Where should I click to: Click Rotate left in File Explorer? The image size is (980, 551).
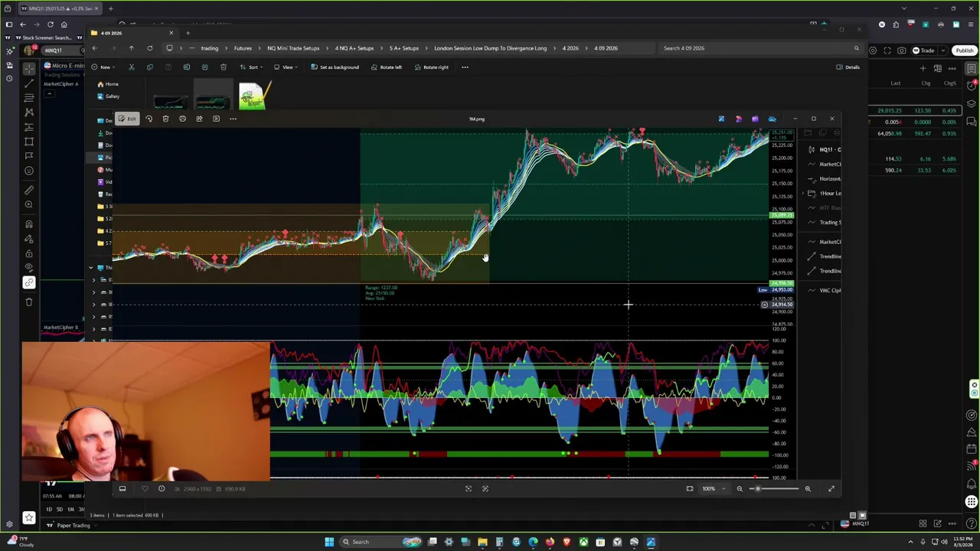[386, 67]
